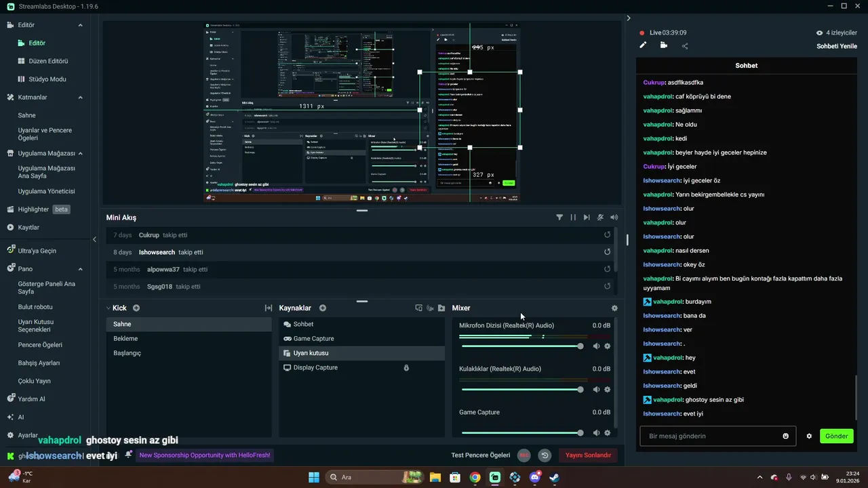
Task: Collapse the Uygulama Mağazası section
Action: click(80, 153)
